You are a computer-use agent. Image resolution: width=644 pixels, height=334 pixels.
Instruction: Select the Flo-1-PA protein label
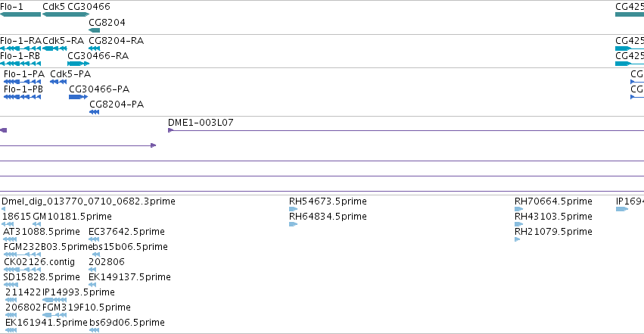(x=24, y=74)
